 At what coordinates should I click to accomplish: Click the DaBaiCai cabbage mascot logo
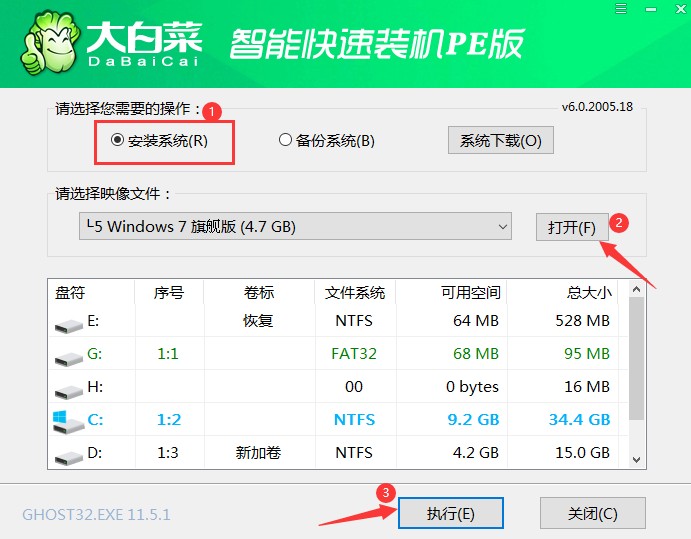[49, 43]
